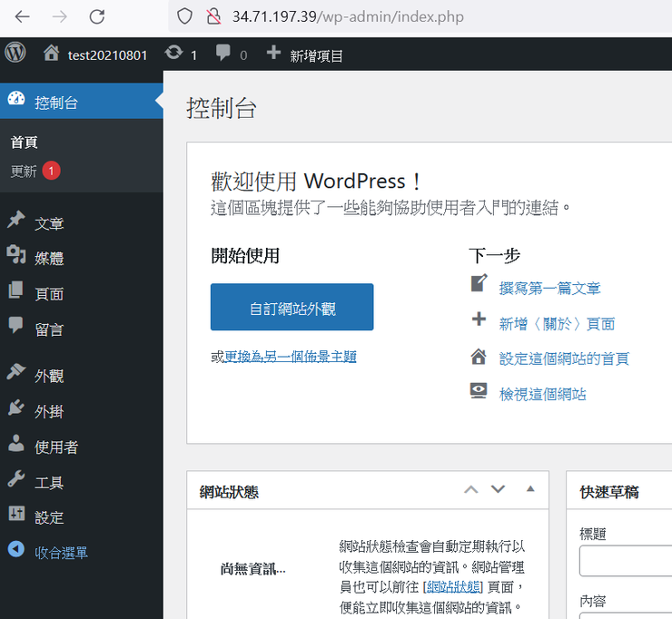Open the comments bubble icon in admin bar
Screen dimensions: 672x619
pos(222,54)
